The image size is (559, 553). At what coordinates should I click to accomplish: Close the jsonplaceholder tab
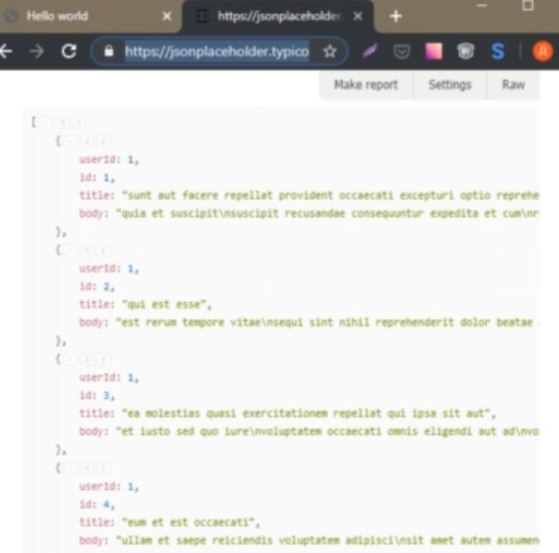(x=358, y=16)
